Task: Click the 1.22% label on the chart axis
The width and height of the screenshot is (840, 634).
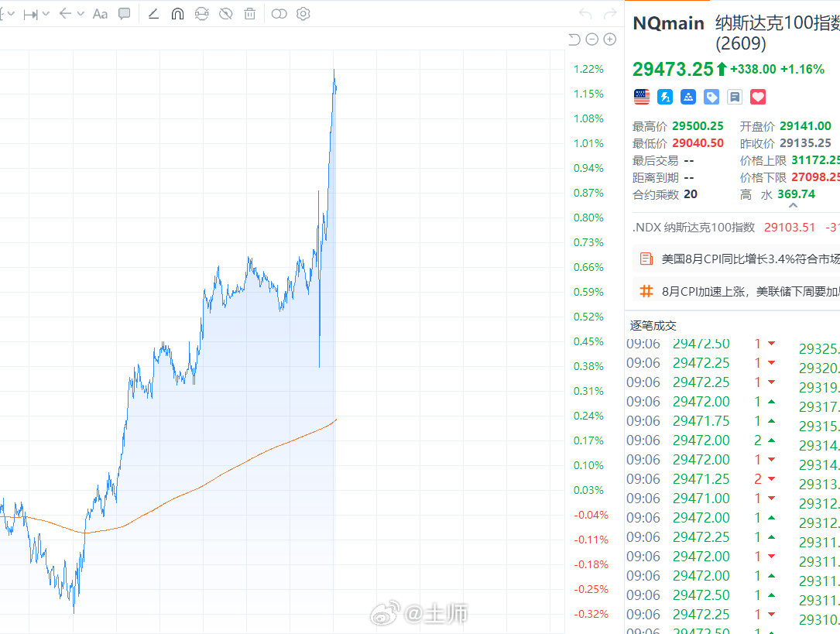Action: tap(588, 69)
